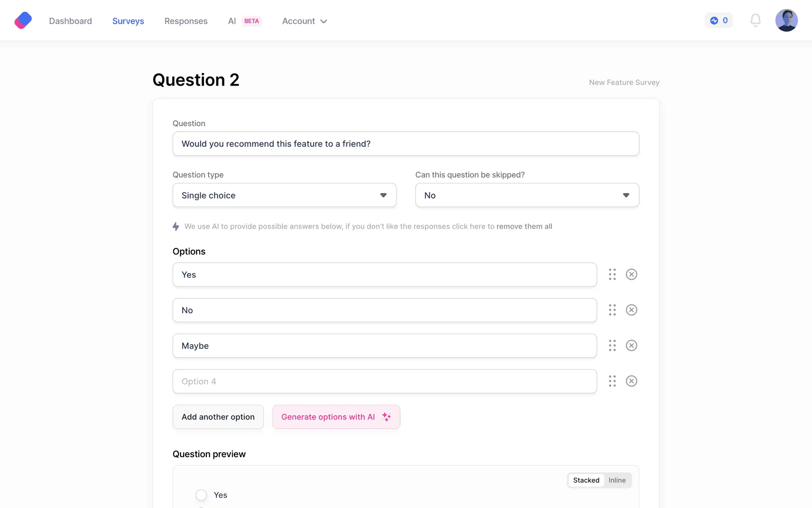This screenshot has height=508, width=812.
Task: Click Generate options with AI
Action: click(x=336, y=417)
